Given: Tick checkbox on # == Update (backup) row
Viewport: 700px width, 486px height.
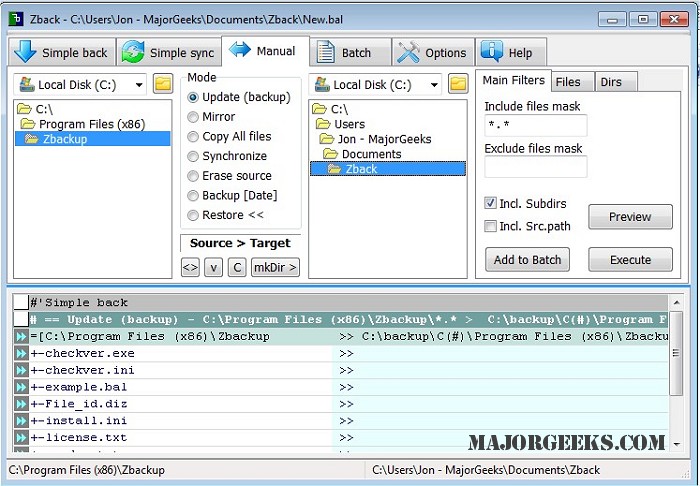Looking at the screenshot, I should pyautogui.click(x=21, y=320).
